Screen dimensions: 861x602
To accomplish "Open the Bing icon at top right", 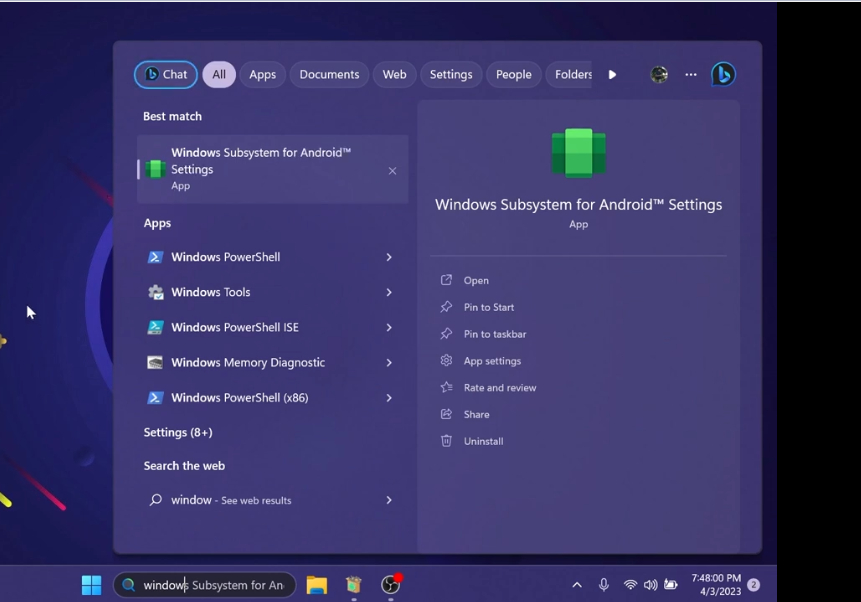I will 723,74.
